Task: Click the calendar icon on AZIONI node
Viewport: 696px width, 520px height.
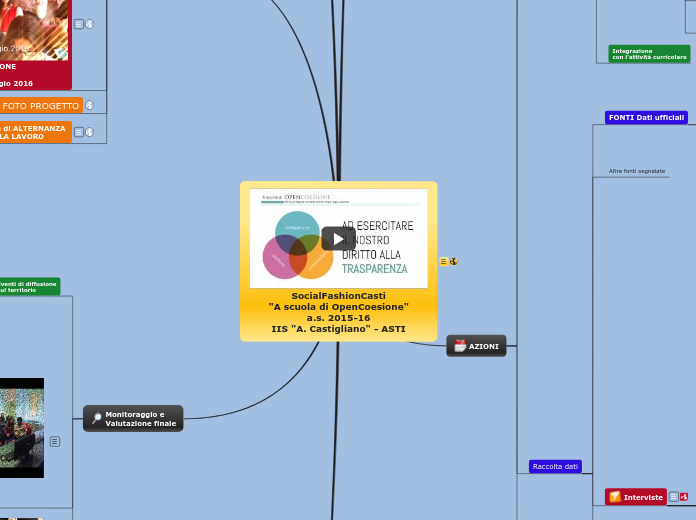Action: (460, 346)
